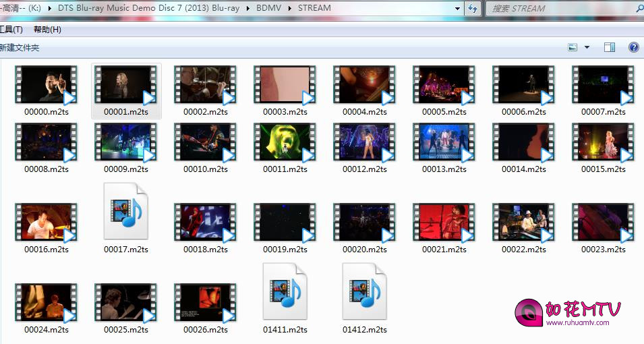
Task: Select the 01412.m2ts file icon
Action: (364, 291)
